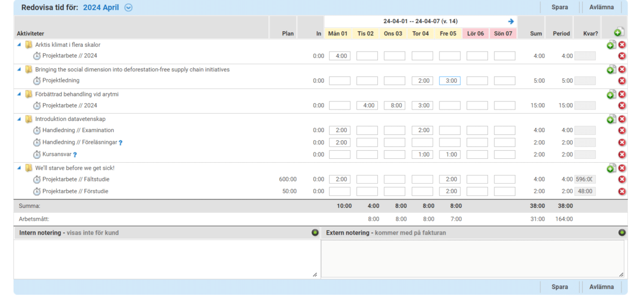Screen dimensions: 644x306
Task: Click the add row icon in header
Action: (619, 32)
